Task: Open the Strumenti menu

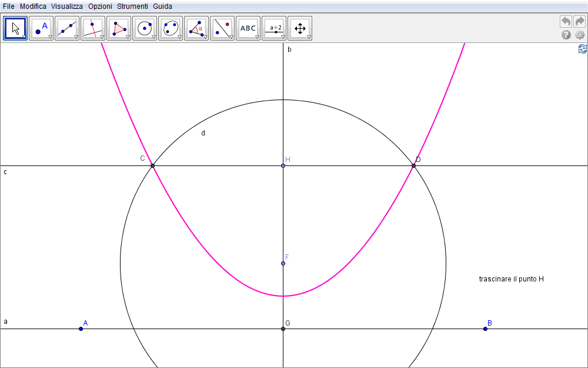Action: coord(132,6)
